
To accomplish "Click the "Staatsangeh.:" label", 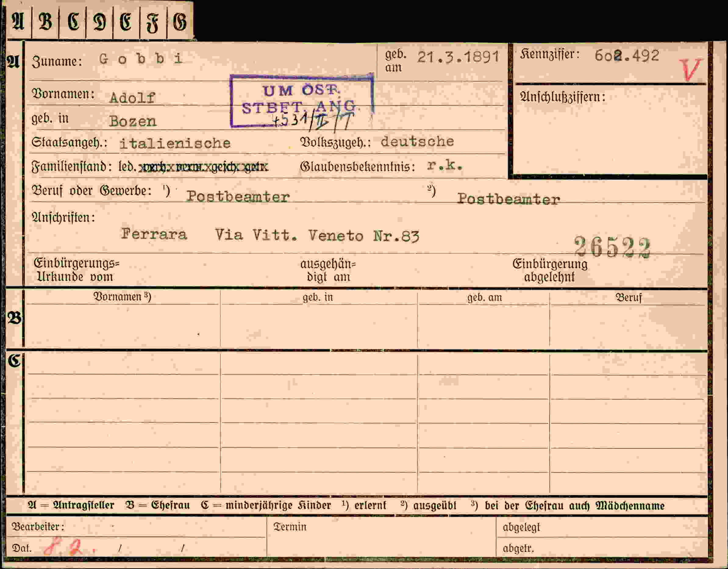I will (x=69, y=143).
